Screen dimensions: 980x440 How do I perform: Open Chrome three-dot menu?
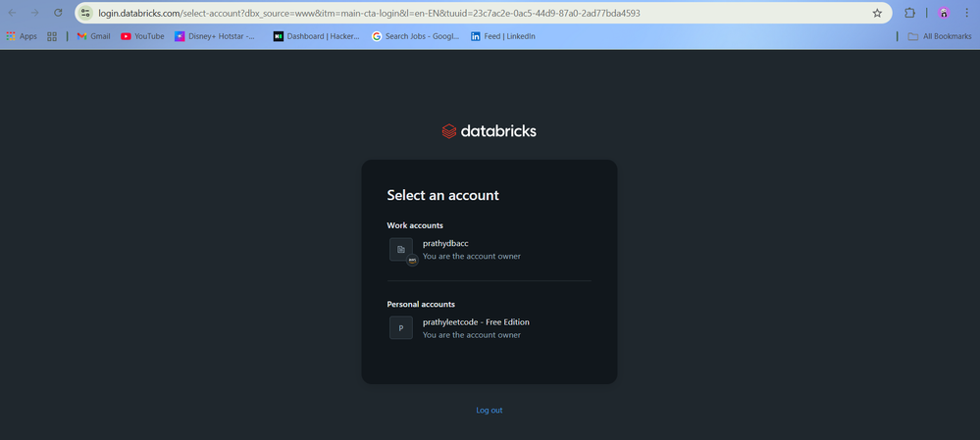(966, 13)
